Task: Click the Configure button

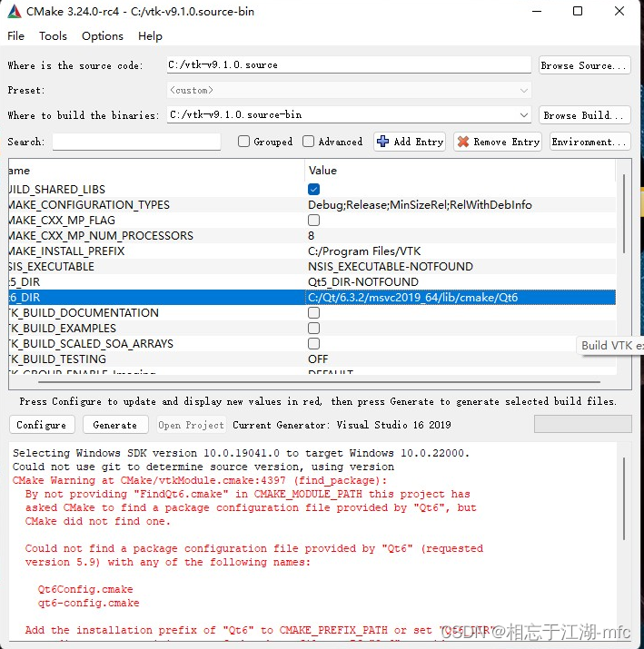Action: [x=42, y=425]
